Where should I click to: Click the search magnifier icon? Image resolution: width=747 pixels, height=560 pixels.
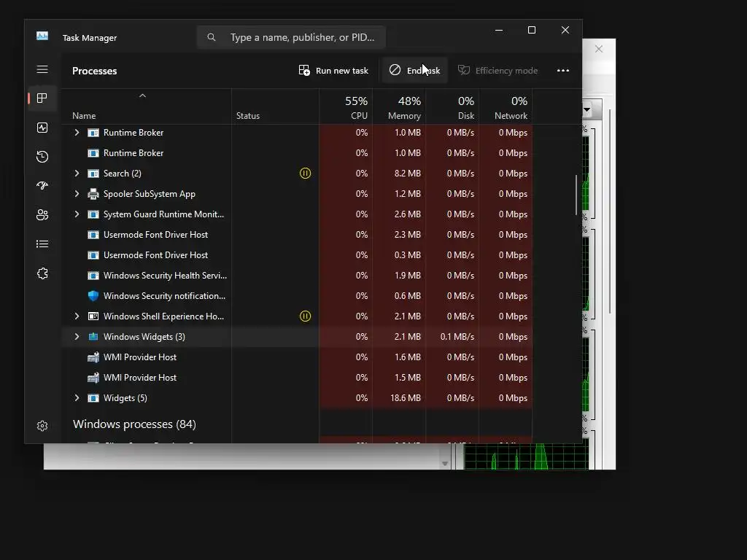212,37
